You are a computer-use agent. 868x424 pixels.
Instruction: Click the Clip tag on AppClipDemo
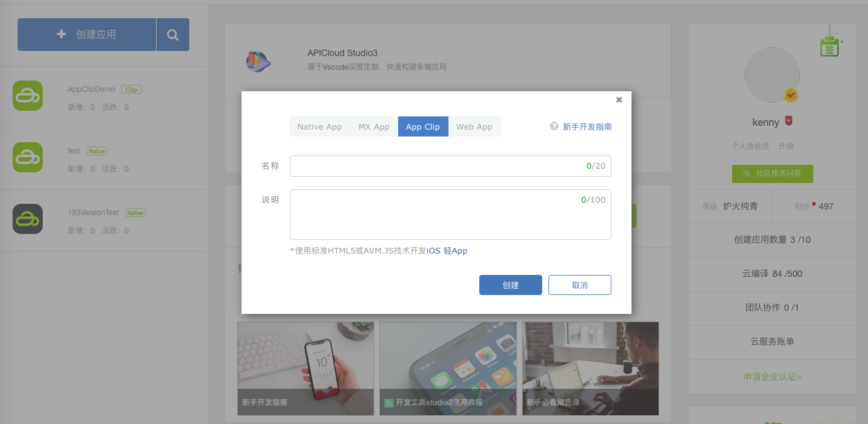click(131, 89)
